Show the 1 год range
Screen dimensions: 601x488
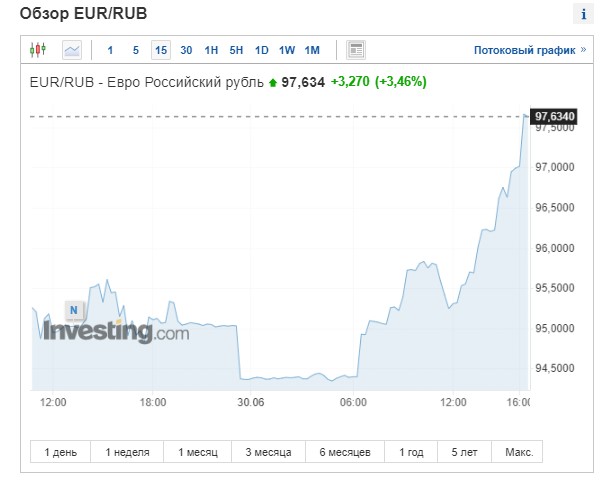click(x=410, y=452)
